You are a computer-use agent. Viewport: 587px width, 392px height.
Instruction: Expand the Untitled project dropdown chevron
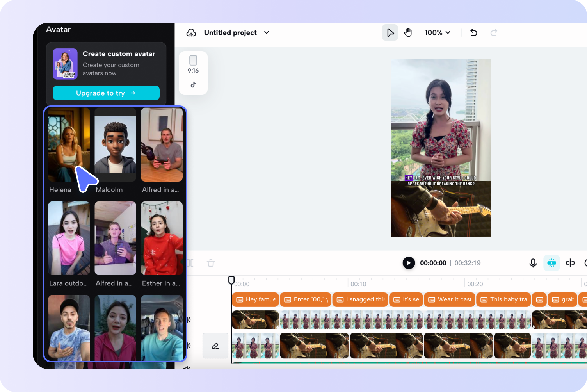[x=267, y=32]
